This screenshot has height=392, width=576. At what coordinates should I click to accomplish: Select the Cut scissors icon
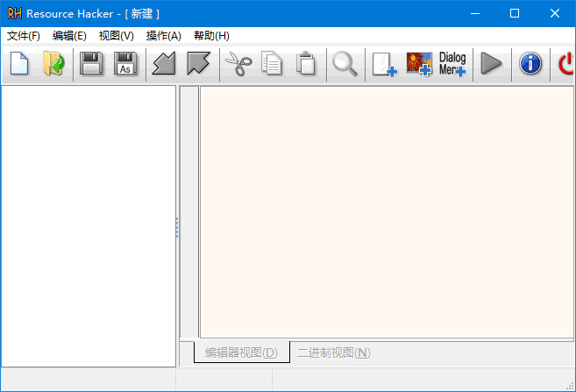(x=238, y=64)
